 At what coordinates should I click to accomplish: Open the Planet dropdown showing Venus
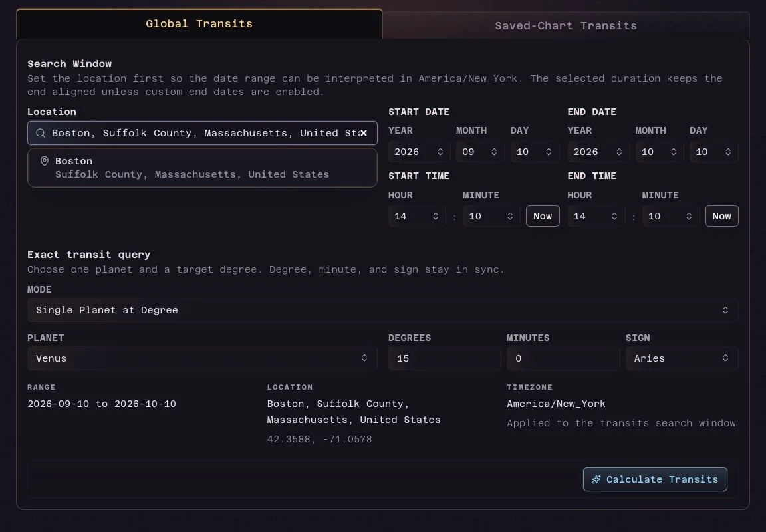point(202,358)
